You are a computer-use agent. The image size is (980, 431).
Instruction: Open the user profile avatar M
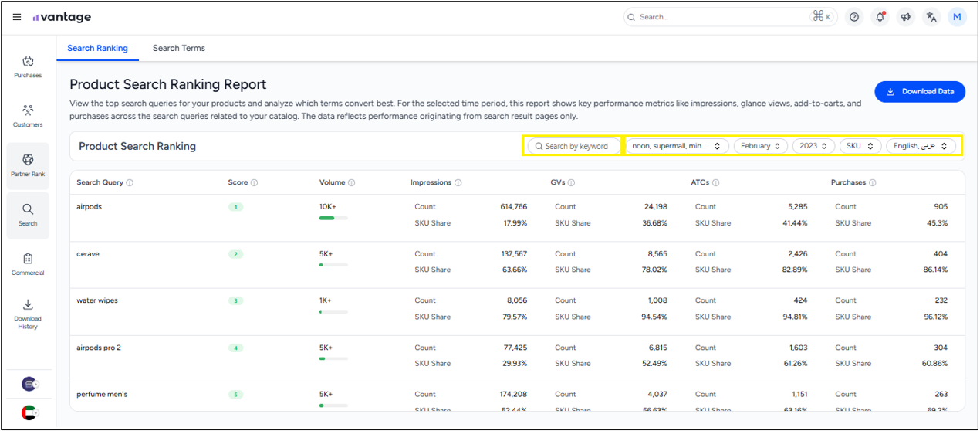[x=957, y=17]
